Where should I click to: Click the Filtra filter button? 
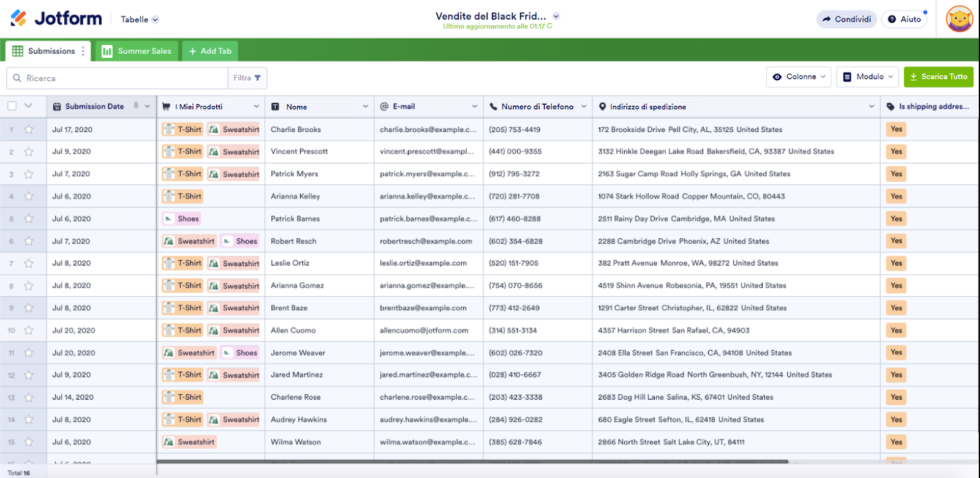point(247,78)
